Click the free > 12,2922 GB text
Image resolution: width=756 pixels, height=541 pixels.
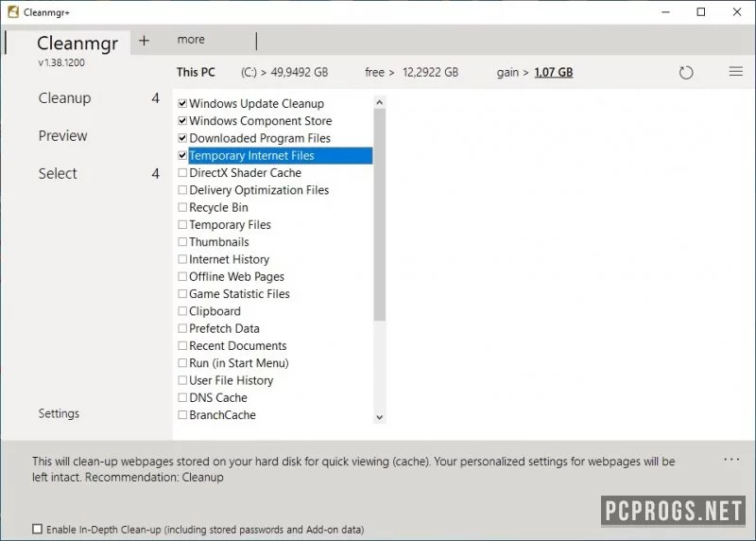click(411, 73)
